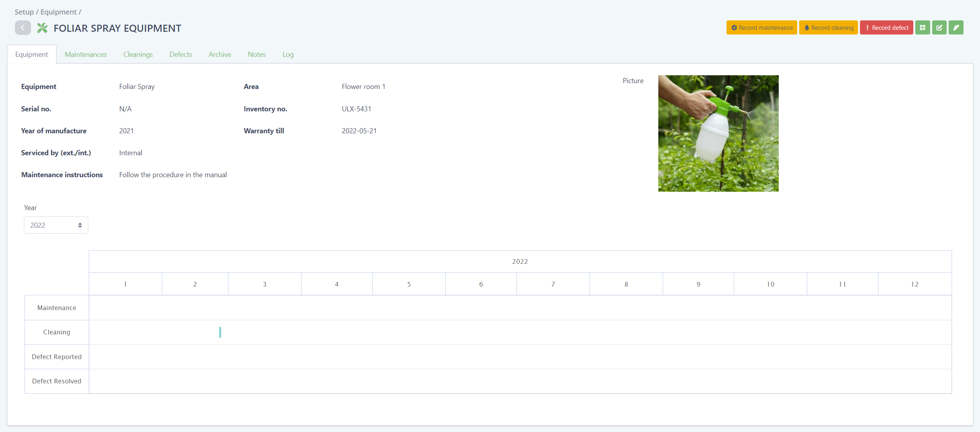Switch to the Log tab
Image resolution: width=980 pixels, height=432 pixels.
(x=288, y=54)
